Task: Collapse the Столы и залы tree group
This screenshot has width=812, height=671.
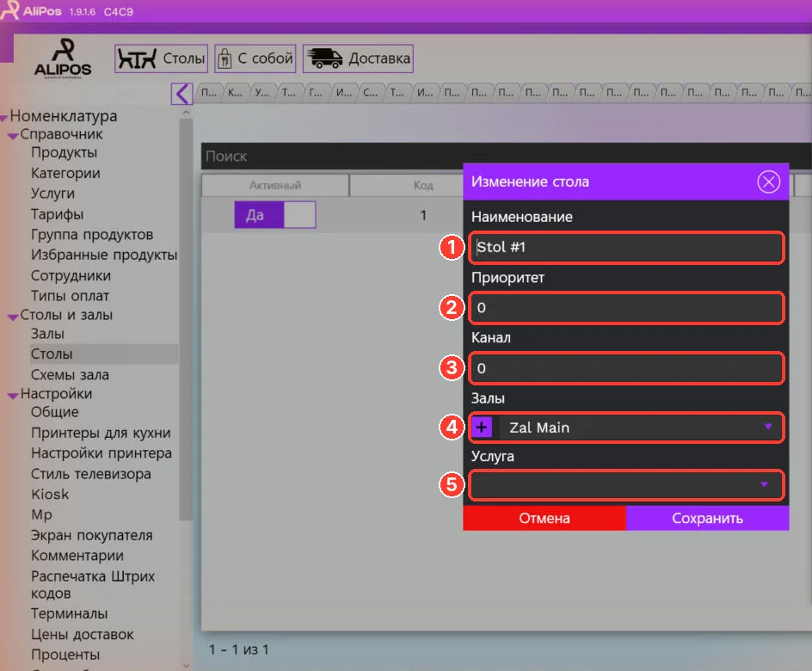Action: (14, 317)
